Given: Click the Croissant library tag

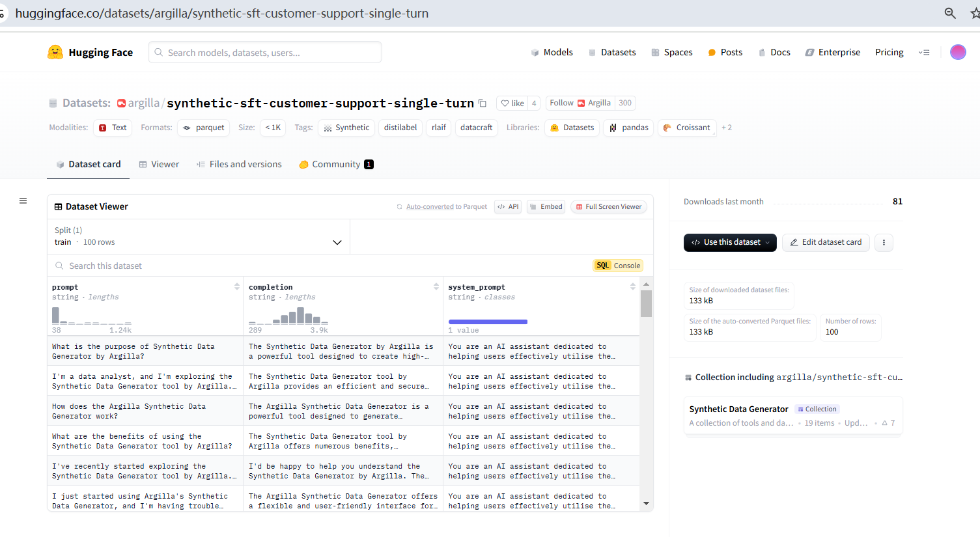Looking at the screenshot, I should coord(687,128).
